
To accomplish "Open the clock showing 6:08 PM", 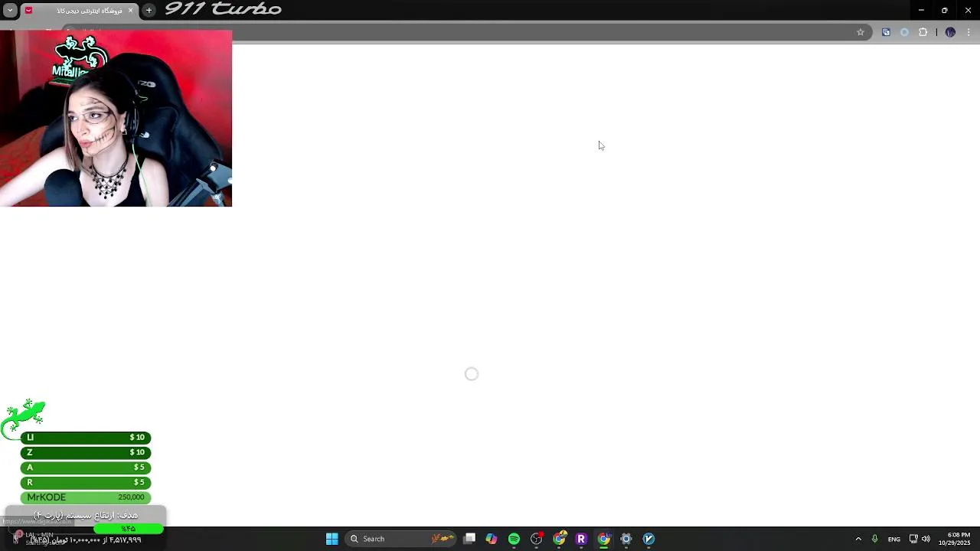I will click(x=955, y=539).
